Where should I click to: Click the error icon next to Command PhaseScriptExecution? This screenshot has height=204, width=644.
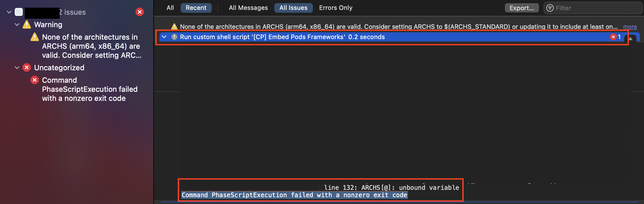pyautogui.click(x=34, y=80)
